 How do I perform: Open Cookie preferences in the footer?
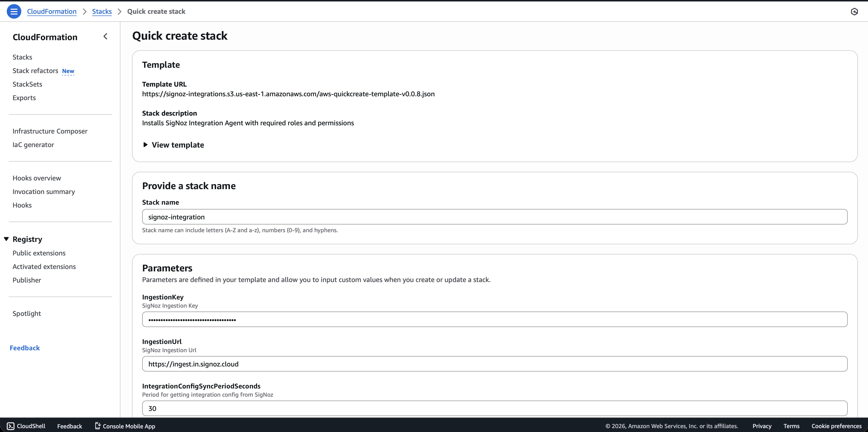pos(836,426)
